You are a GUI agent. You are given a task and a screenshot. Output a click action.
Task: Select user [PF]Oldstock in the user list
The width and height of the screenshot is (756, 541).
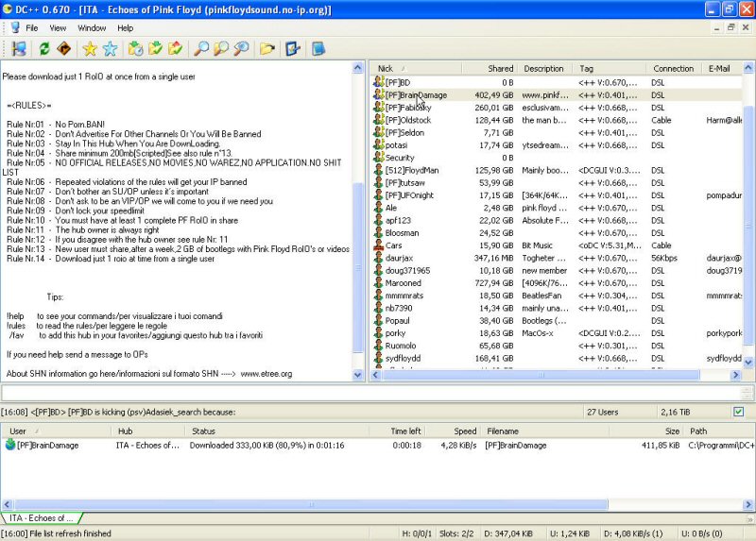point(407,120)
